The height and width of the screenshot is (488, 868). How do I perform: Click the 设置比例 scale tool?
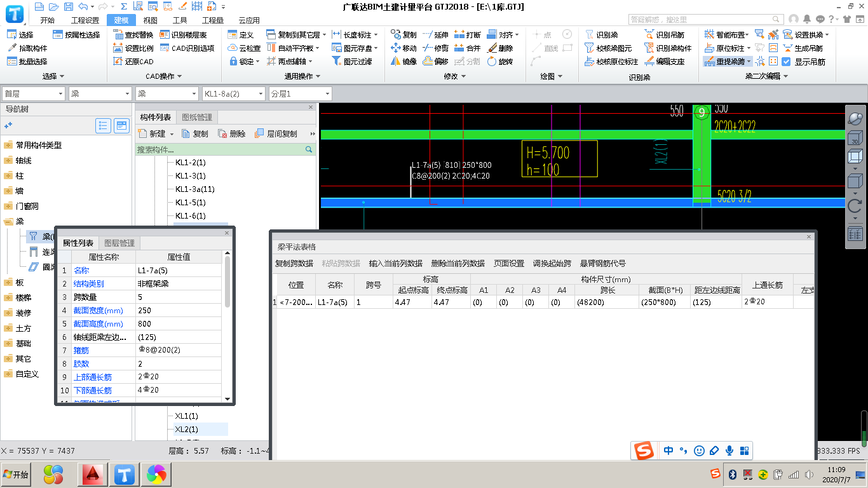(x=133, y=48)
